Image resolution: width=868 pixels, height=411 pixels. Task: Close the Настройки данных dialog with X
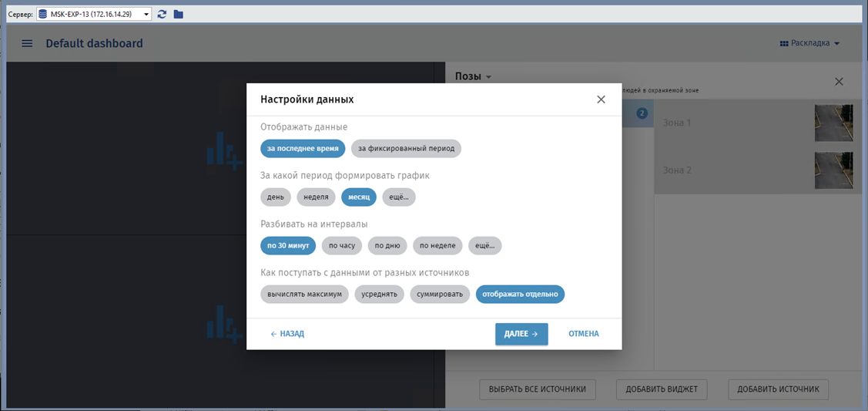pyautogui.click(x=601, y=99)
